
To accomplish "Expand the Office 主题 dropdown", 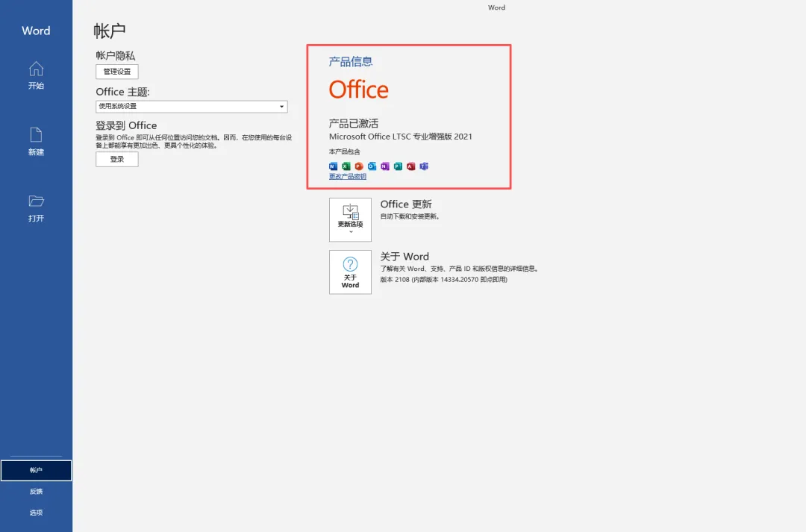I will pos(191,107).
